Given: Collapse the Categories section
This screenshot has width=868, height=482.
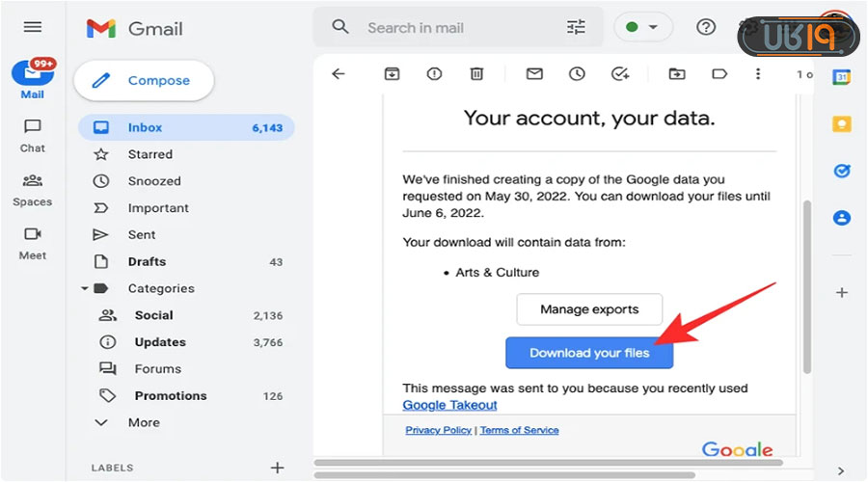Looking at the screenshot, I should coord(86,288).
